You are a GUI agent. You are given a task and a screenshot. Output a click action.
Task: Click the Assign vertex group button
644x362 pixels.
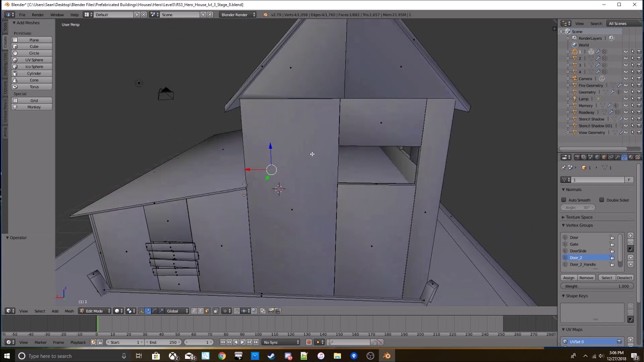[x=569, y=278]
